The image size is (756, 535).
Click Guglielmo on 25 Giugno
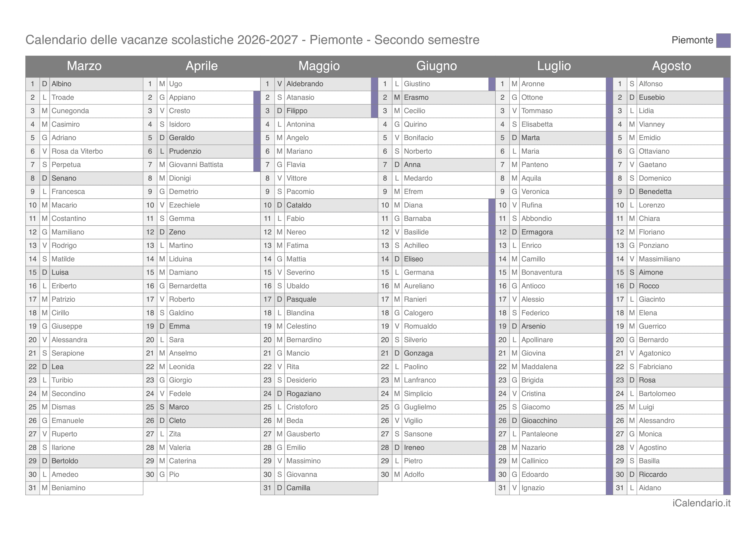tap(420, 407)
